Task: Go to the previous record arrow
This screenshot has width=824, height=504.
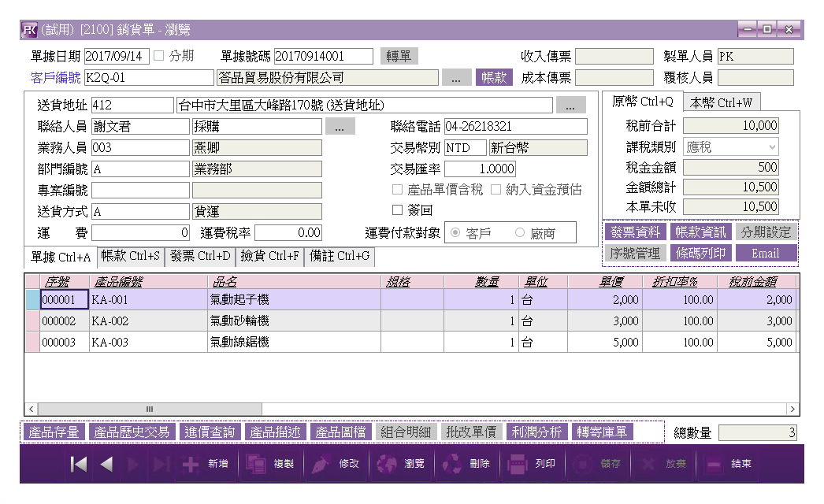Action: pyautogui.click(x=106, y=464)
